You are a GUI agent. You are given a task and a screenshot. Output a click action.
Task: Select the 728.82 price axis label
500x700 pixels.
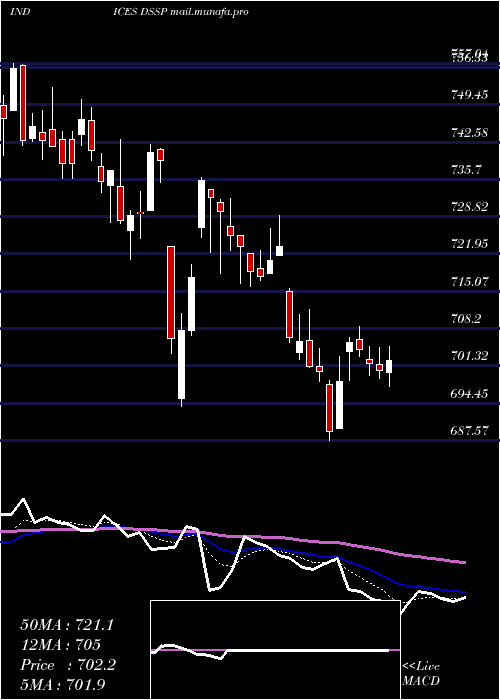(x=470, y=207)
